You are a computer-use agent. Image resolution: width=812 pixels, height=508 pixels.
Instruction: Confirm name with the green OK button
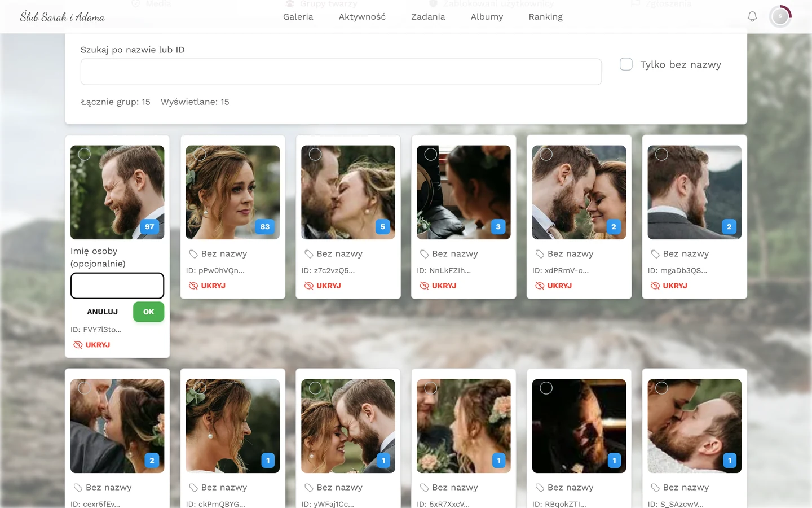148,312
